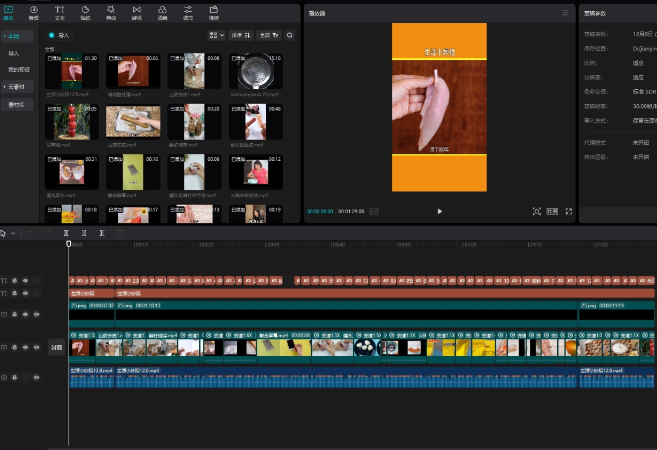Click the fullscreen icon in preview player

(x=569, y=212)
